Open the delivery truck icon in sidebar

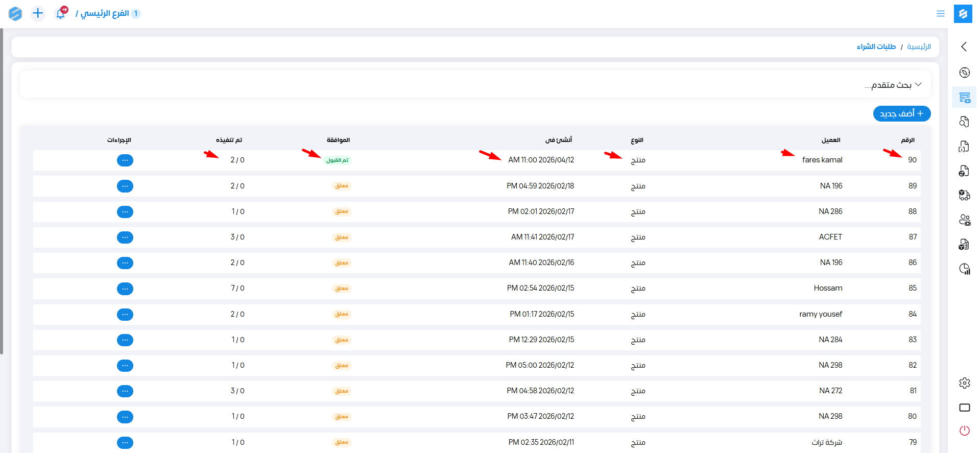click(x=964, y=195)
